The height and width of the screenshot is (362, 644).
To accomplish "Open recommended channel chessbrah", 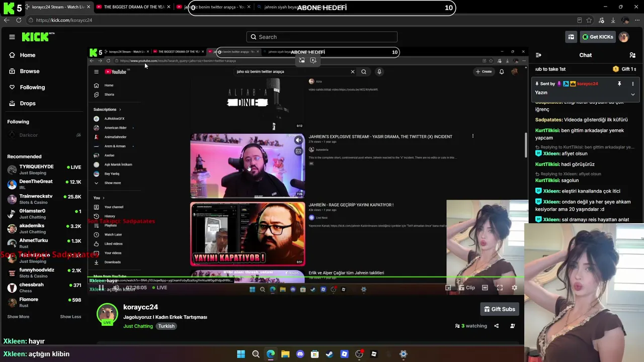I will (44, 288).
